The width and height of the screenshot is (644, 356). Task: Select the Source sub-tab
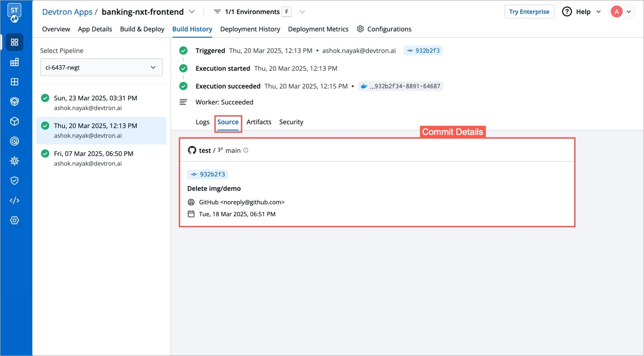tap(228, 122)
